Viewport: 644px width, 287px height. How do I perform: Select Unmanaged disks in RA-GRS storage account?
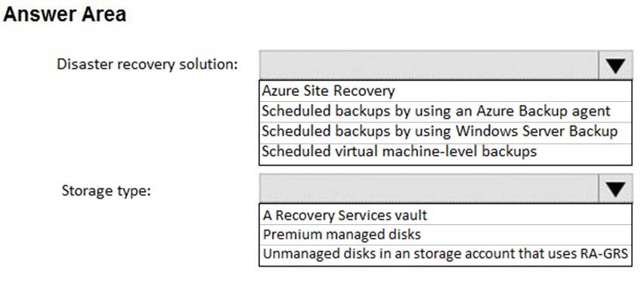coord(445,255)
